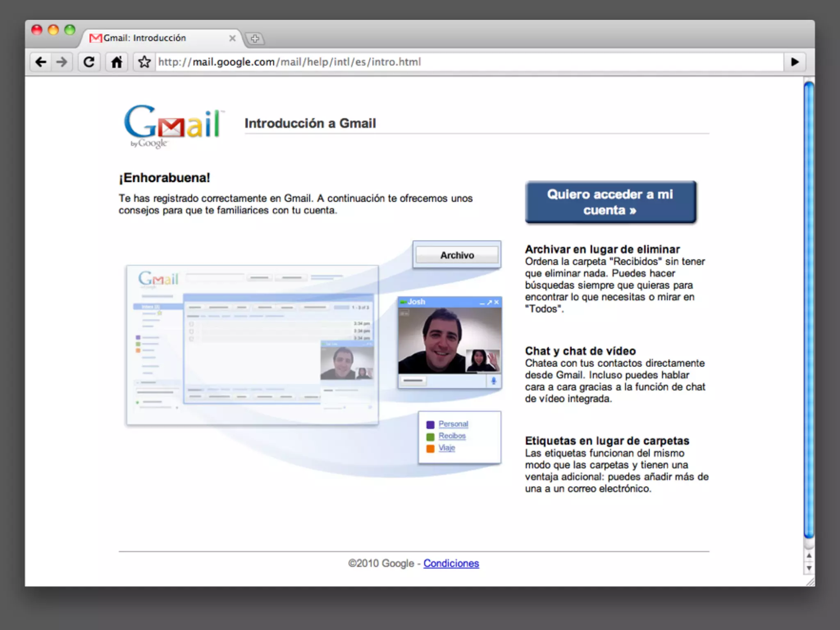Click the scrollbar down arrow

coord(809,568)
